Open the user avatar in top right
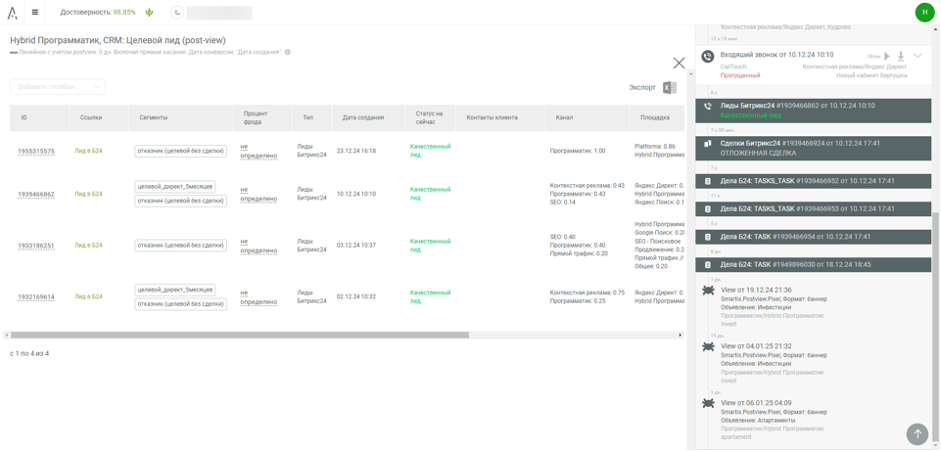The width and height of the screenshot is (941, 452). tap(923, 12)
